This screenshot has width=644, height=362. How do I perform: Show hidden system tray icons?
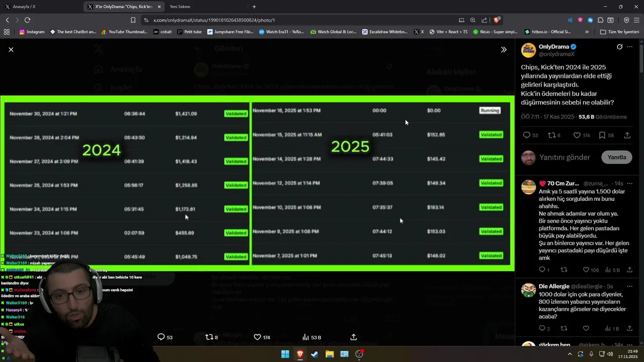570,354
